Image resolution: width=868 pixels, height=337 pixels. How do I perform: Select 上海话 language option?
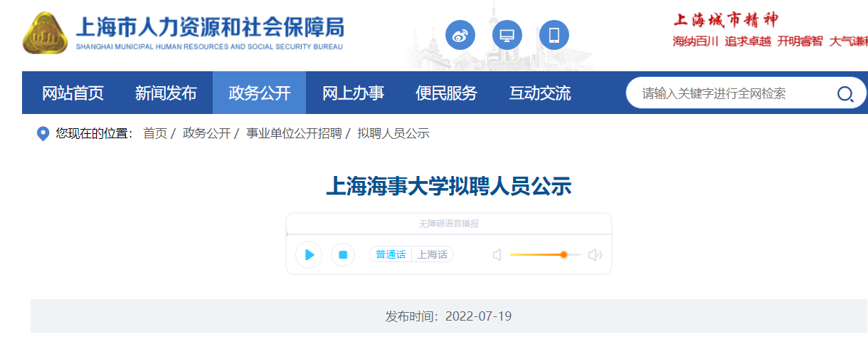point(433,254)
